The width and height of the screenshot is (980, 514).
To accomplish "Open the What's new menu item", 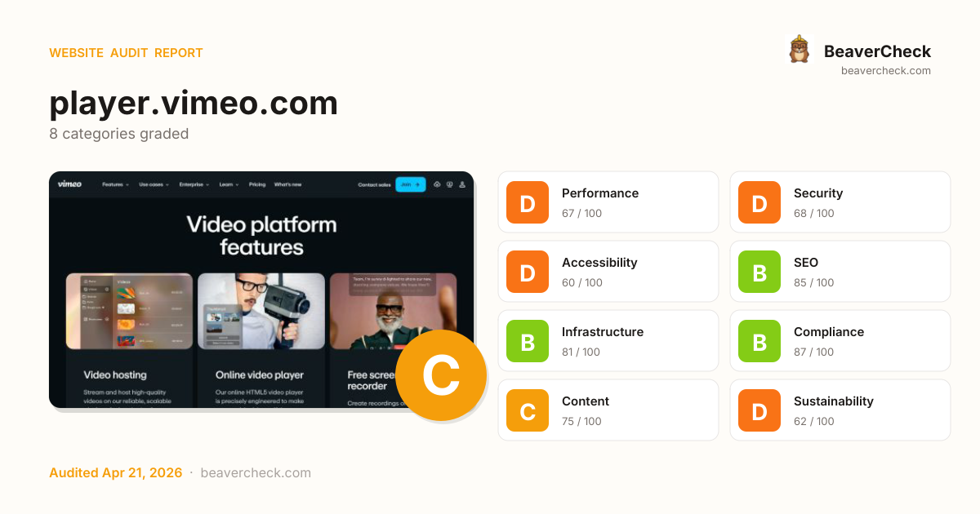I will pyautogui.click(x=287, y=184).
